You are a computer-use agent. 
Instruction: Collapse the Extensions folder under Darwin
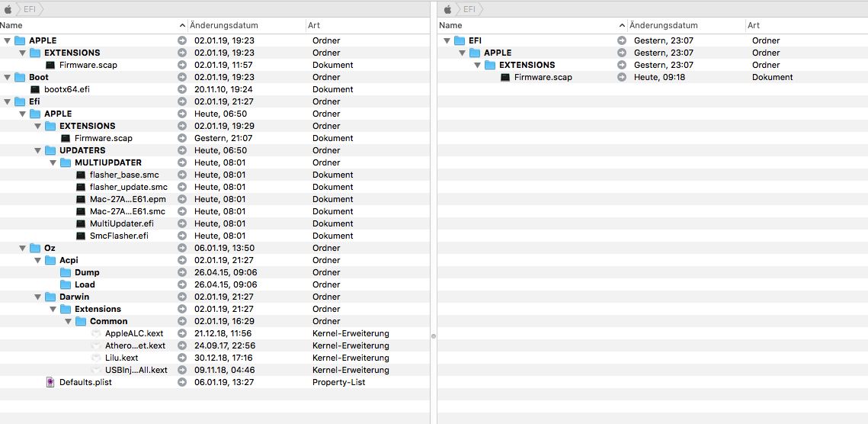coord(53,309)
